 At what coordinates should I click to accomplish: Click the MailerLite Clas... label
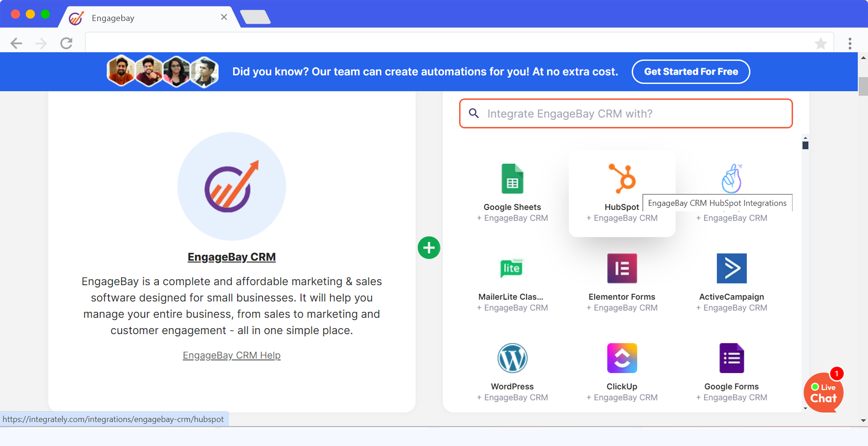511,297
